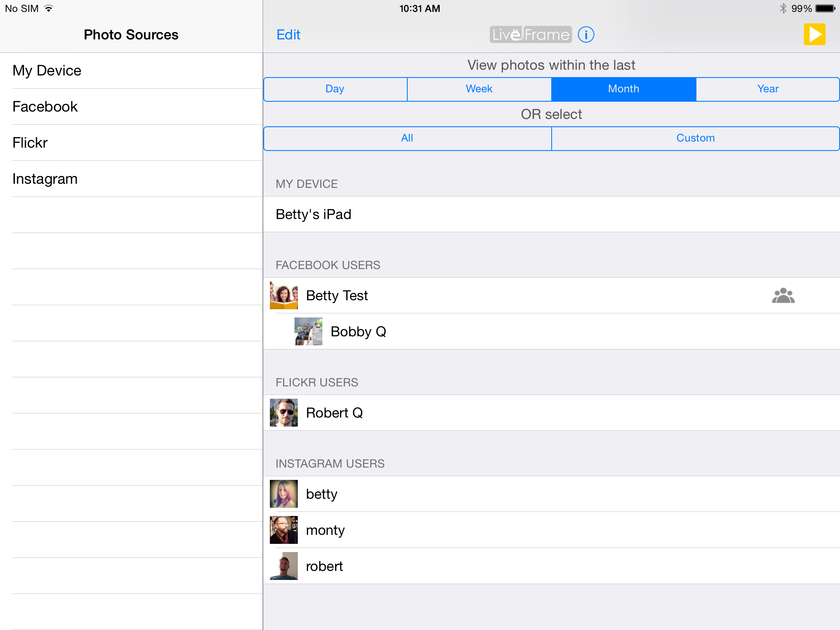Viewport: 840px width, 630px height.
Task: Select Betty Test Facebook user
Action: pyautogui.click(x=552, y=295)
